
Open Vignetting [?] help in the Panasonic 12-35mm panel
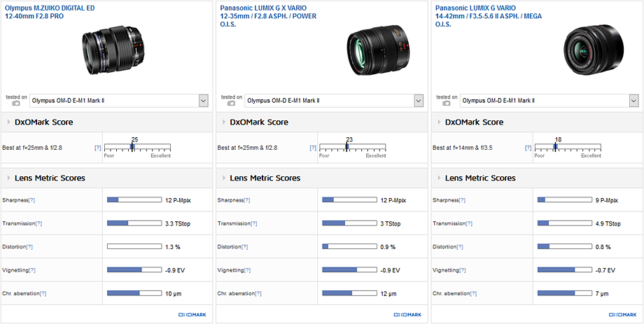point(247,270)
